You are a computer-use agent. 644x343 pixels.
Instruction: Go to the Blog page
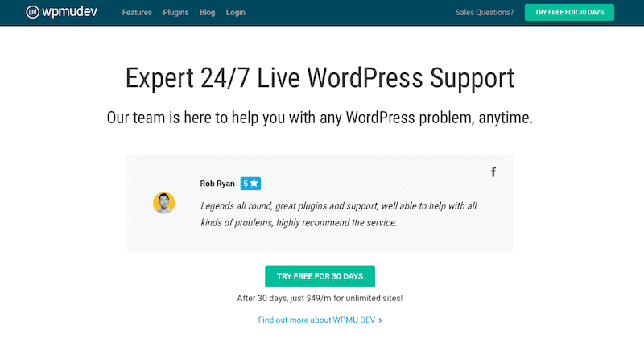point(208,13)
